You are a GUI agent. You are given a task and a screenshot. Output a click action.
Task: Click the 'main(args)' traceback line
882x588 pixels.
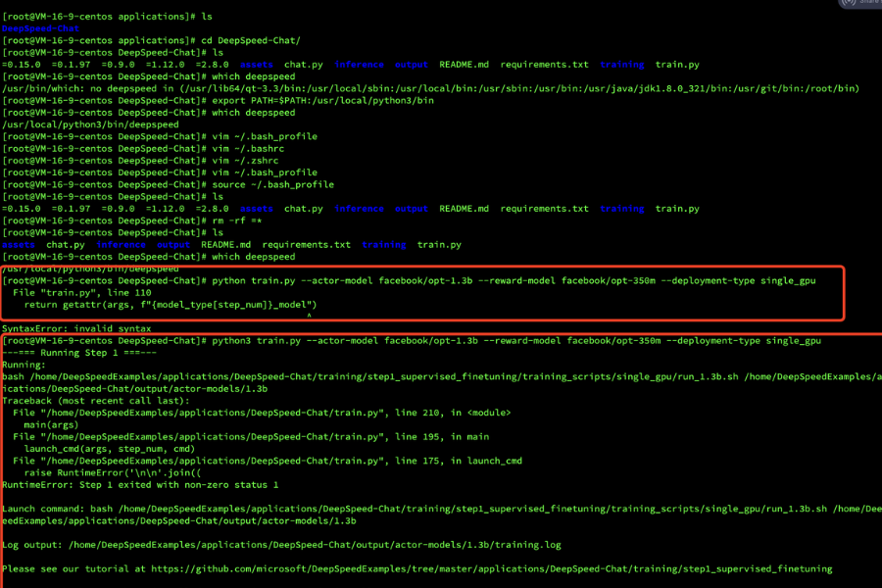(x=51, y=424)
